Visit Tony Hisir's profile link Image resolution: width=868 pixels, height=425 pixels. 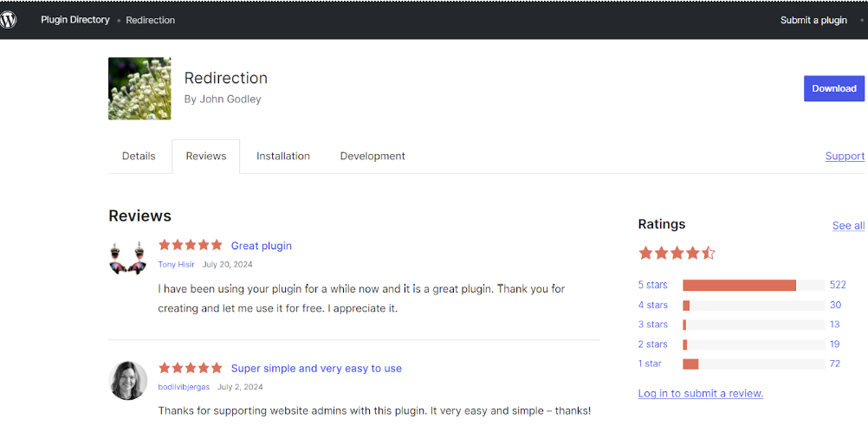(176, 265)
